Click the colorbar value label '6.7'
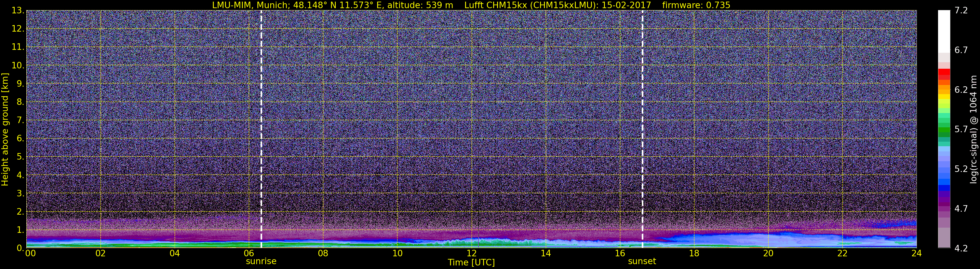980x269 pixels. point(961,50)
